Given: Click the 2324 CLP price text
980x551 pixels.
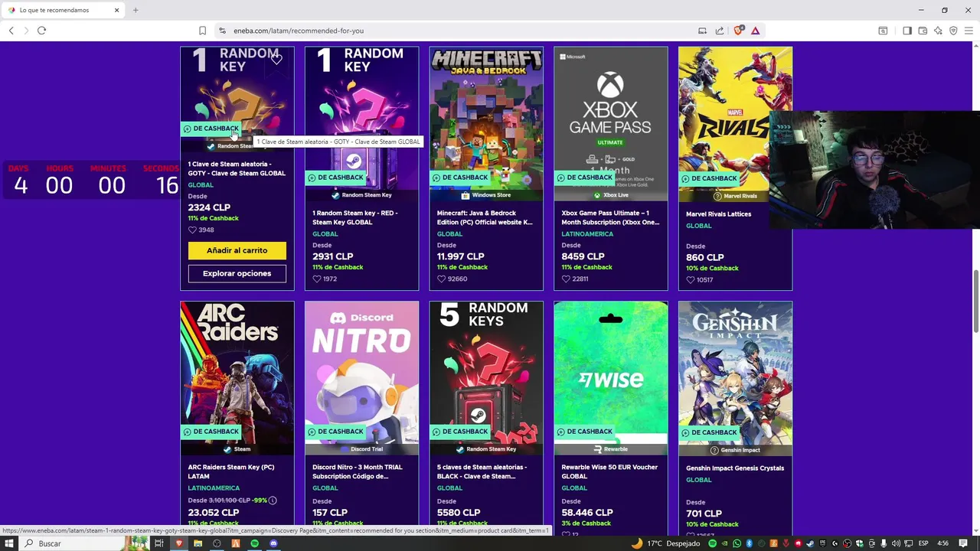Looking at the screenshot, I should (209, 207).
